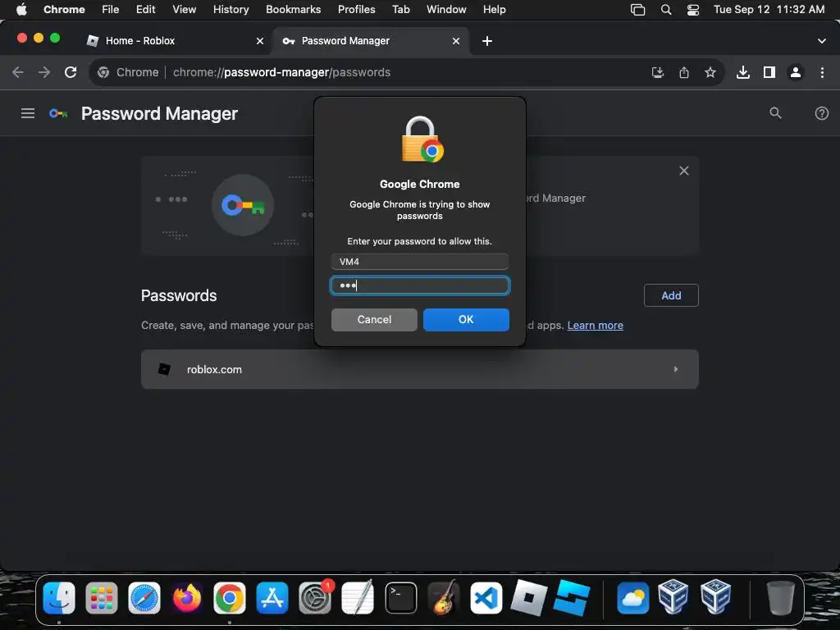Open Visual Studio Code from the Dock
Screen dimensions: 840x630
click(486, 597)
